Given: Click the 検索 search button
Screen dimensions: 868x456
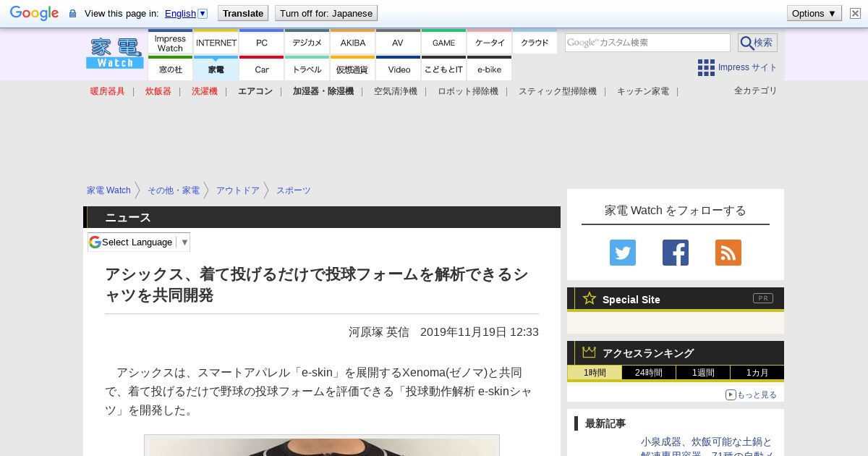Looking at the screenshot, I should tap(757, 43).
